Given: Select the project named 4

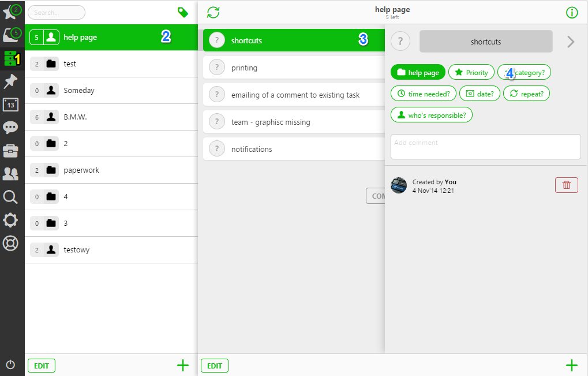Looking at the screenshot, I should (111, 196).
